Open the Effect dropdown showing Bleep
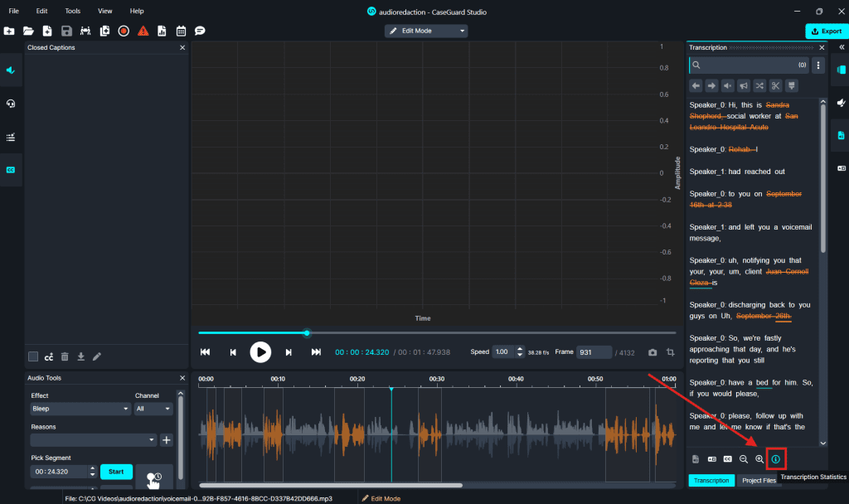 tap(80, 409)
